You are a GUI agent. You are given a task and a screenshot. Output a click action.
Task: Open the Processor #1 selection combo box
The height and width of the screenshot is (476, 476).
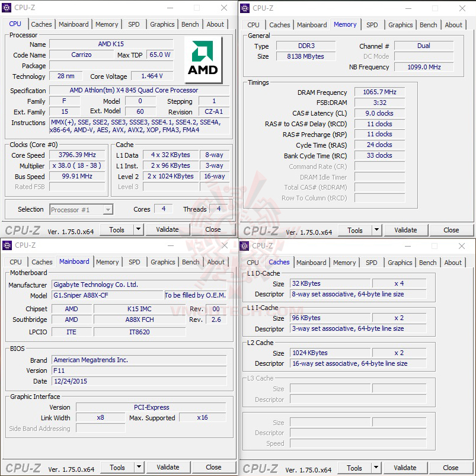point(81,210)
